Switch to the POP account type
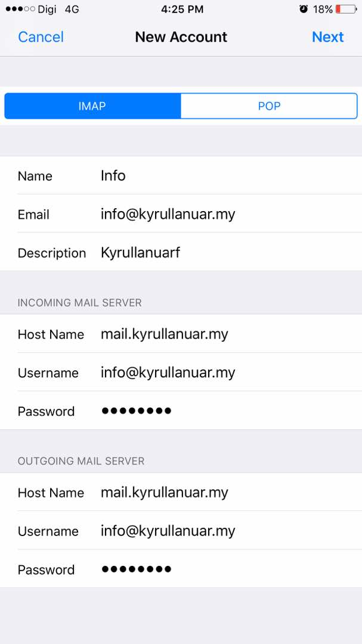 [269, 106]
